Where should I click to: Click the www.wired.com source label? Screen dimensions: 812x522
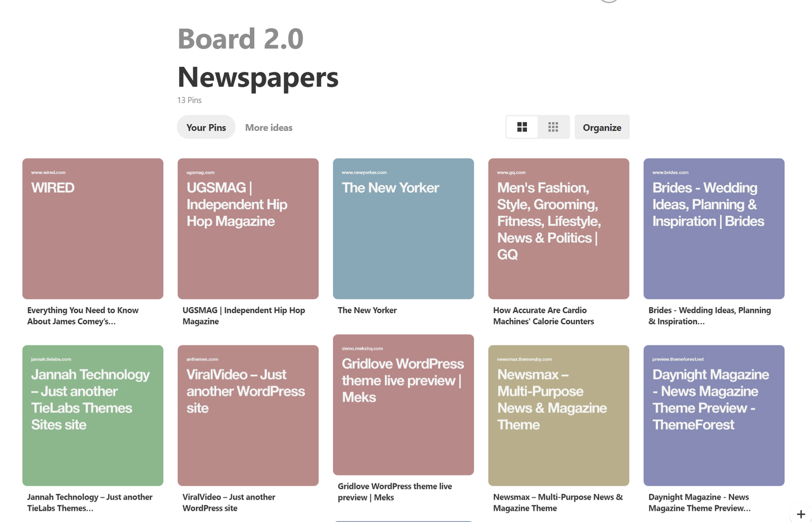[x=48, y=172]
